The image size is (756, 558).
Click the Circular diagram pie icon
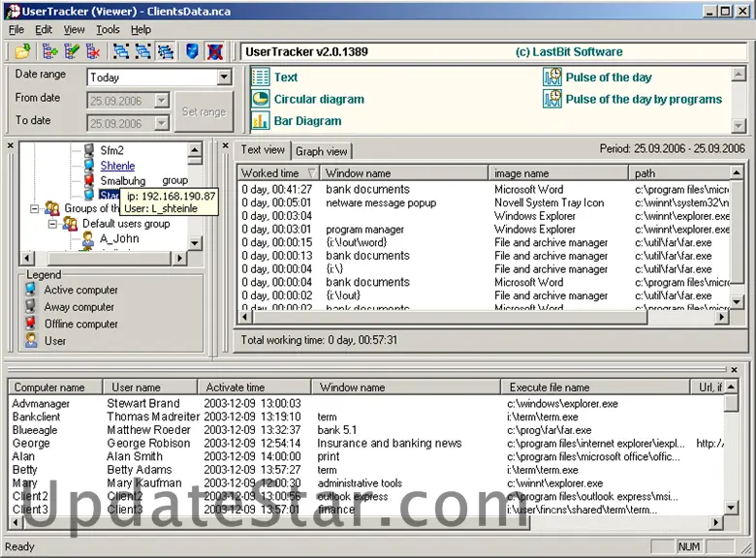click(261, 99)
